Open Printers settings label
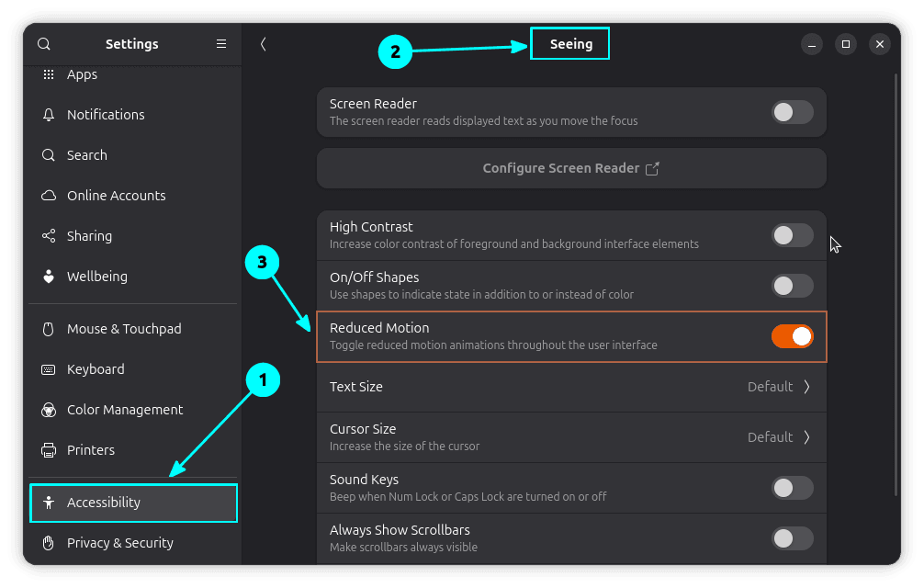The image size is (924, 588). click(x=91, y=450)
